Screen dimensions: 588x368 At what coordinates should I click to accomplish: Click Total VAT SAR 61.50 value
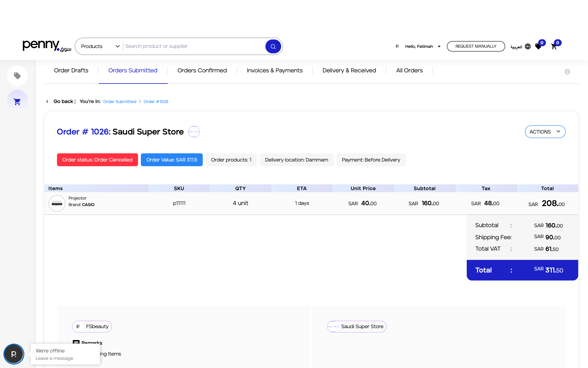coord(546,249)
